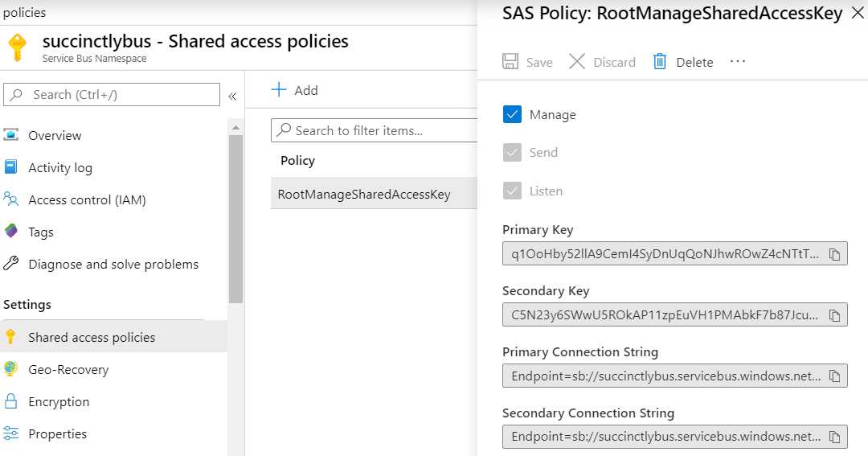This screenshot has width=868, height=456.
Task: Click the Shared access policies key icon
Action: click(10, 336)
